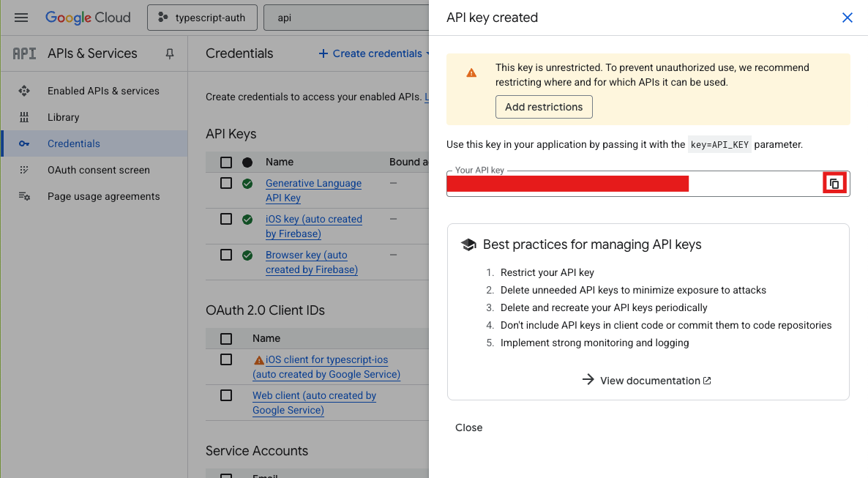Click the Add restrictions button

pos(544,107)
